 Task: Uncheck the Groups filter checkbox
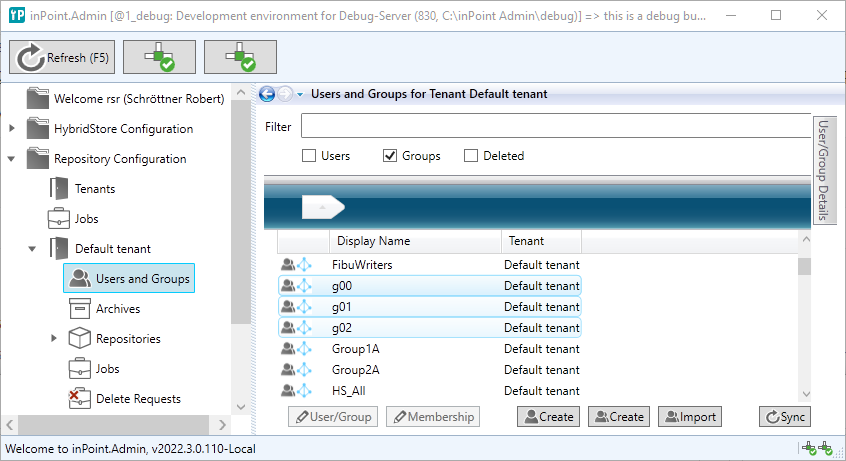(x=391, y=156)
